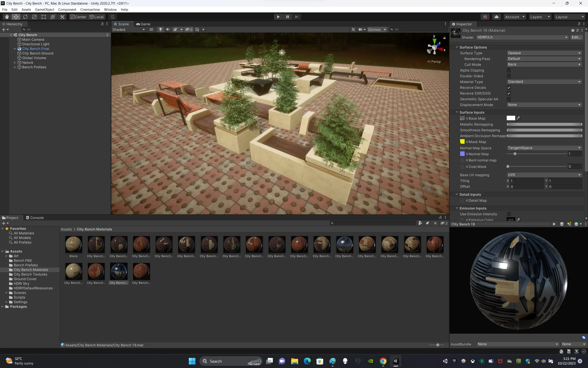Click shader Edit button
This screenshot has width=588, height=368.
click(576, 37)
